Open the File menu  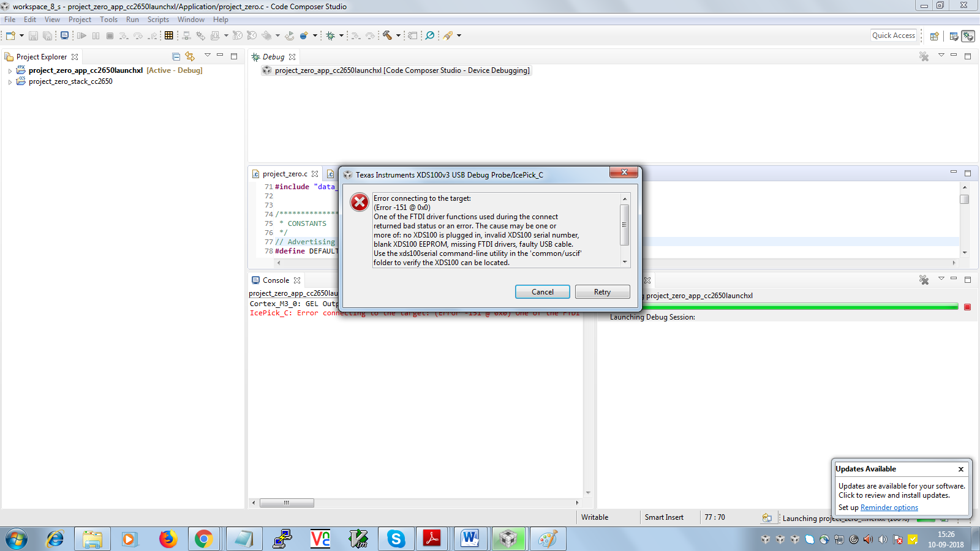10,20
